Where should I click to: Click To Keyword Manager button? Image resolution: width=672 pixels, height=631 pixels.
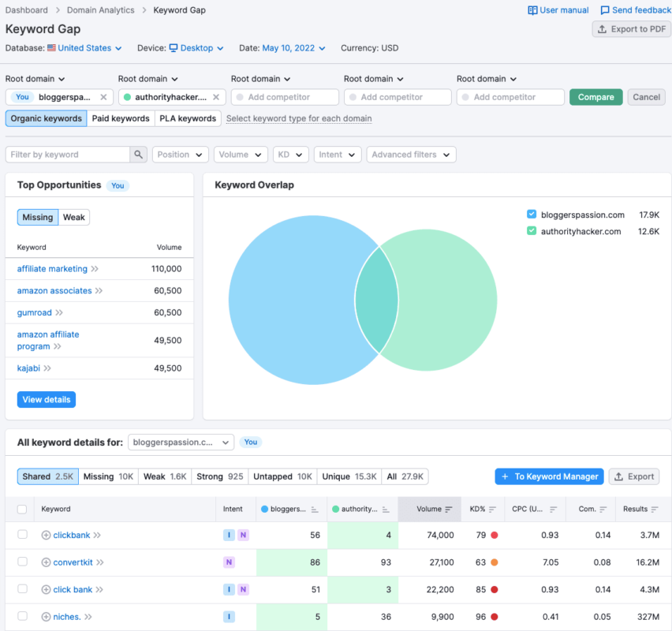pos(549,476)
